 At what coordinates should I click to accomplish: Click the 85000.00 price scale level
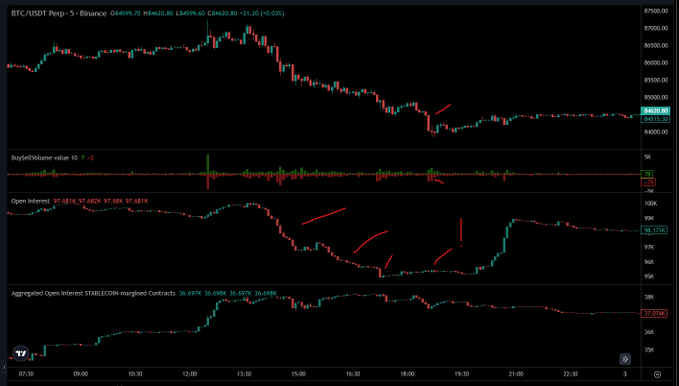click(656, 97)
